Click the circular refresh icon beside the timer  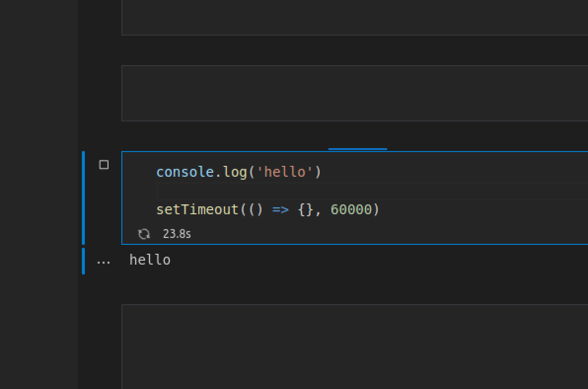tap(144, 234)
